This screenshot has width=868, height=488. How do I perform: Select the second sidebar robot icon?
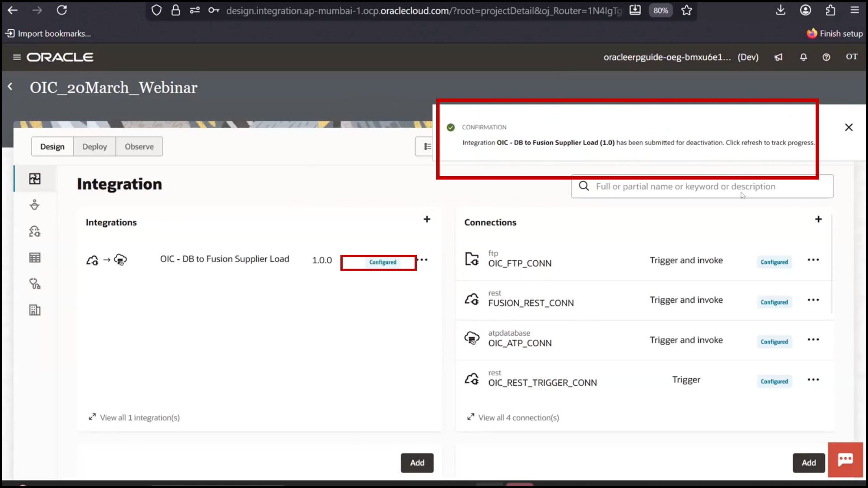point(35,205)
